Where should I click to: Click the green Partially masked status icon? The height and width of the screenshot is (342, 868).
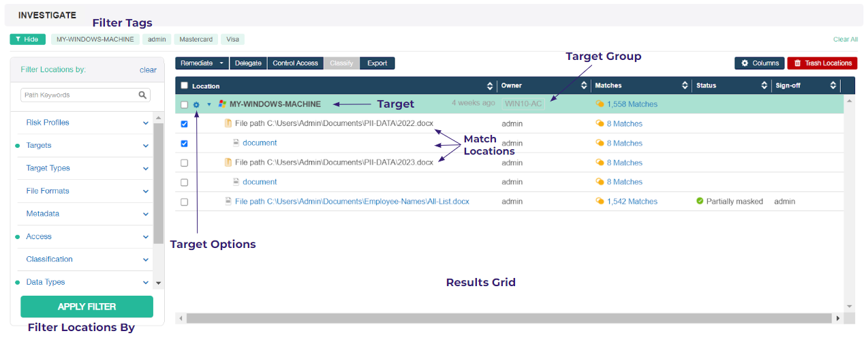point(700,202)
